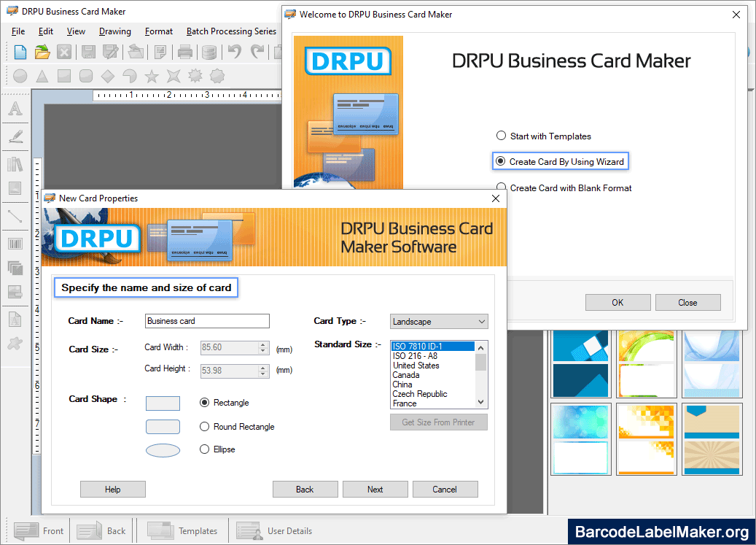756x545 pixels.
Task: Choose the Rectangle card shape
Action: point(225,403)
